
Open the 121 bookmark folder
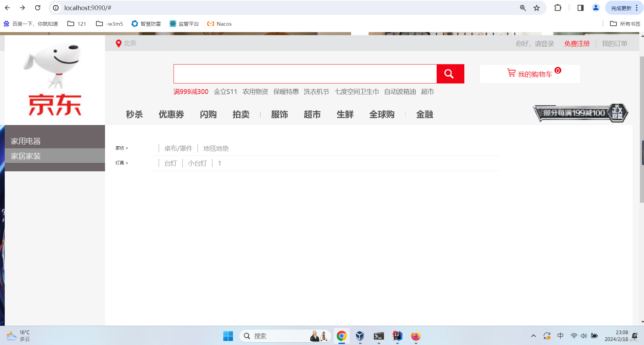tap(77, 24)
